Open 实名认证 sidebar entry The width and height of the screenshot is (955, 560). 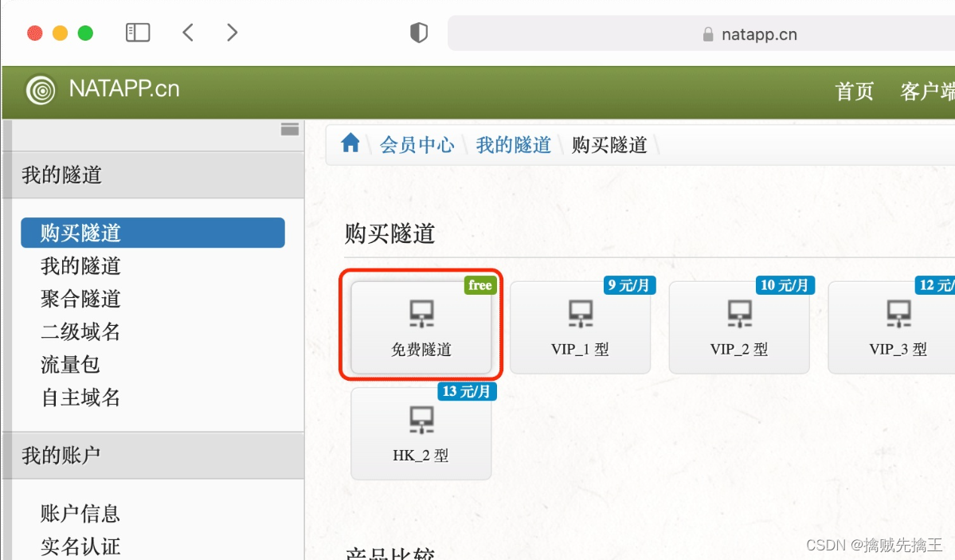pyautogui.click(x=80, y=546)
